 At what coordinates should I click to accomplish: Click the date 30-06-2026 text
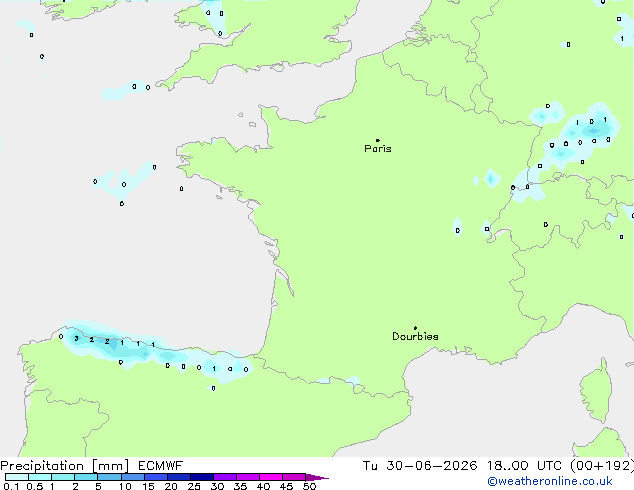pos(432,466)
